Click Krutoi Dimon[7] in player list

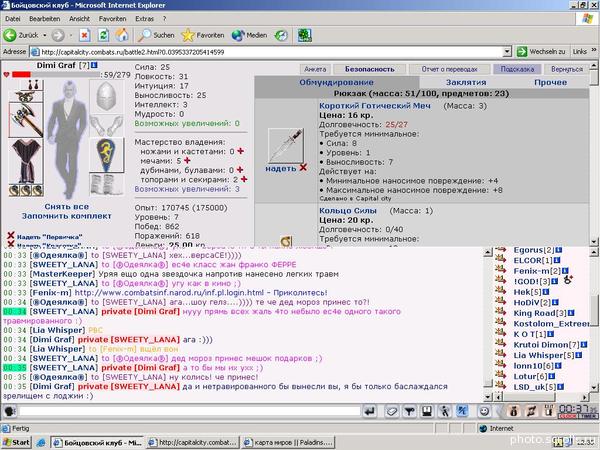click(546, 345)
